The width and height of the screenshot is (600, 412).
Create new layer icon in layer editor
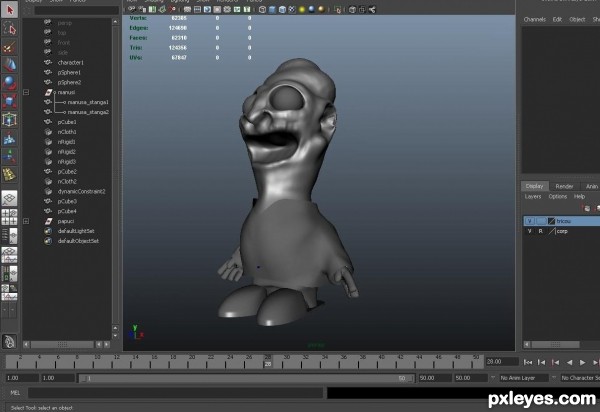587,208
